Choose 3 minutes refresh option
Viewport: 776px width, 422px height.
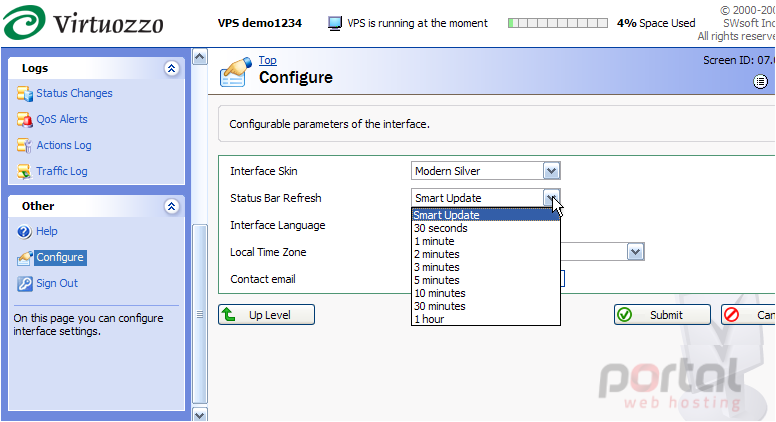point(485,267)
